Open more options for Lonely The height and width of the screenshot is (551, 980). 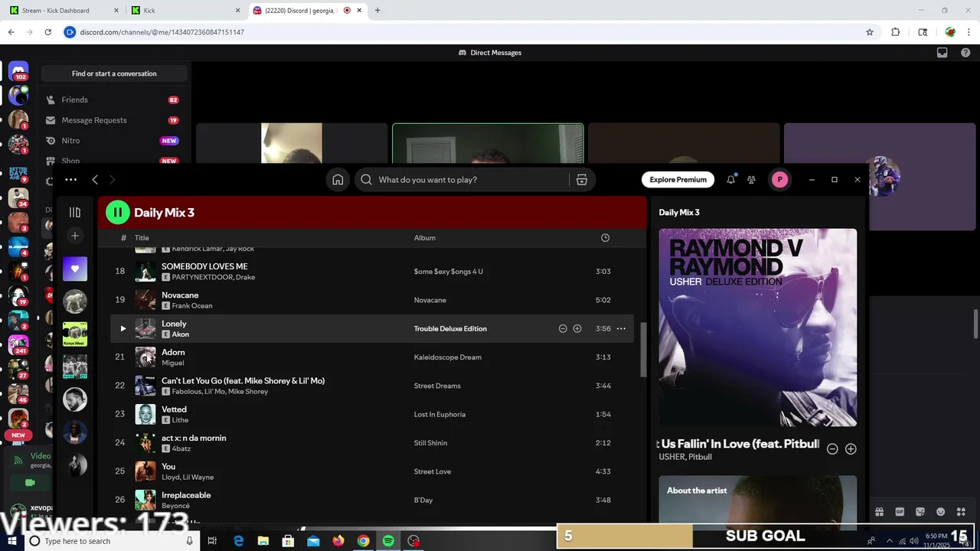pos(621,328)
